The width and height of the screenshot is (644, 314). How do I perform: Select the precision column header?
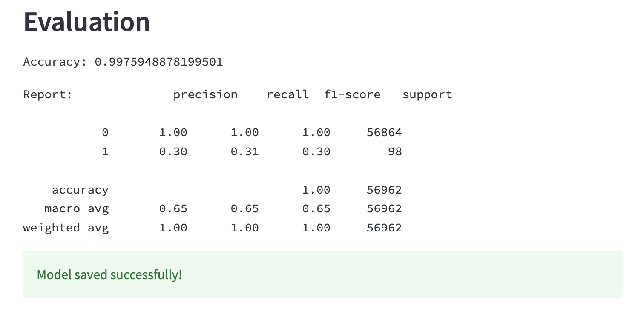(205, 94)
